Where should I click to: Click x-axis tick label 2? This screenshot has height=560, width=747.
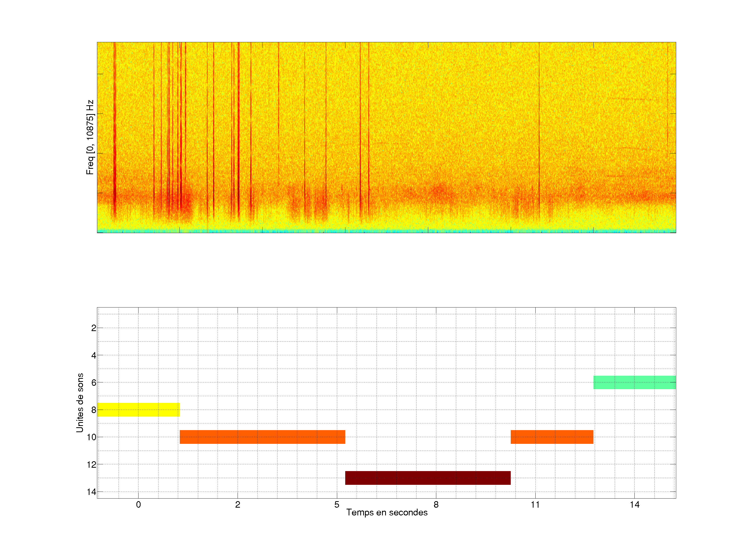point(237,505)
